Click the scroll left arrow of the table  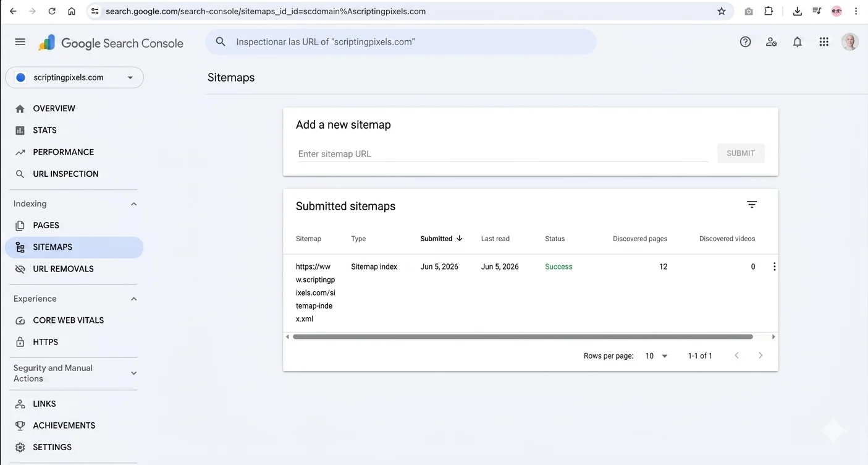(287, 337)
